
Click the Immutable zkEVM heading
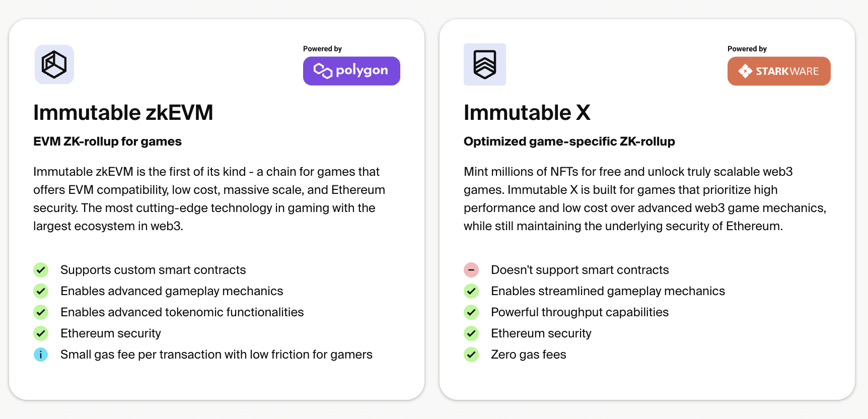(123, 113)
